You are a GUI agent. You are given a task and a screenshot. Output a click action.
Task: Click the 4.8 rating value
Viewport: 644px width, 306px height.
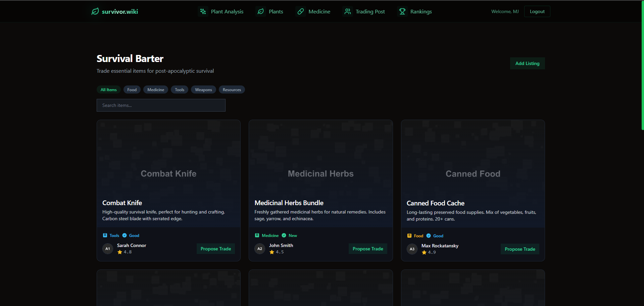tap(128, 252)
